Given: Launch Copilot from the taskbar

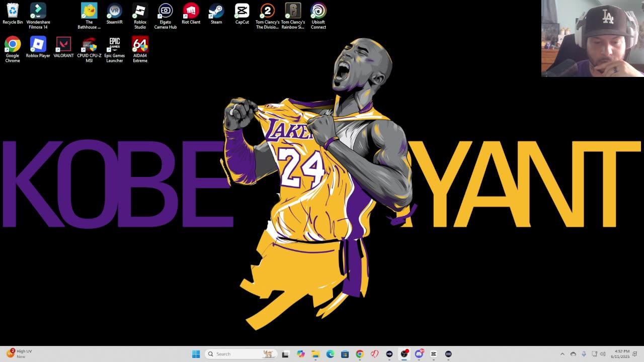Looking at the screenshot, I should (x=301, y=354).
